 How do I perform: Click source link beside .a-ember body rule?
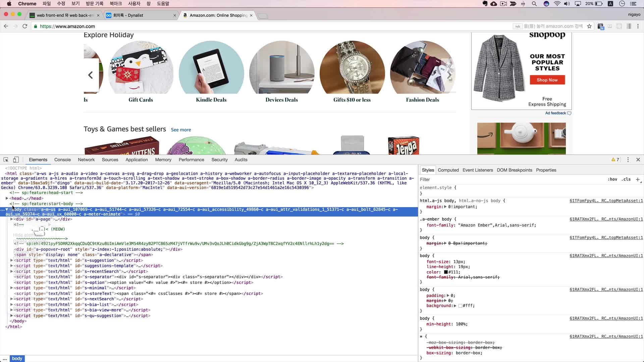[x=606, y=219]
